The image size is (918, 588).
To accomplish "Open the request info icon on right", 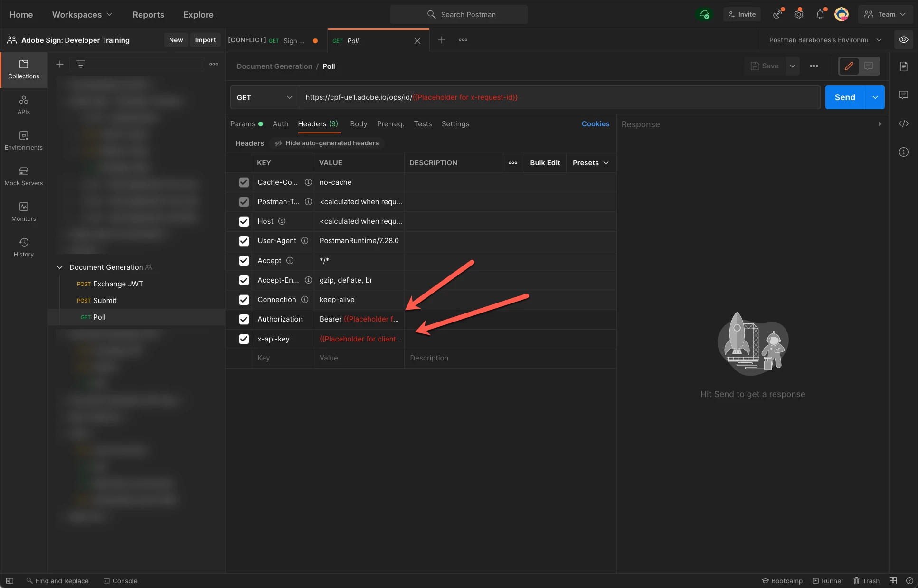I will click(x=903, y=152).
